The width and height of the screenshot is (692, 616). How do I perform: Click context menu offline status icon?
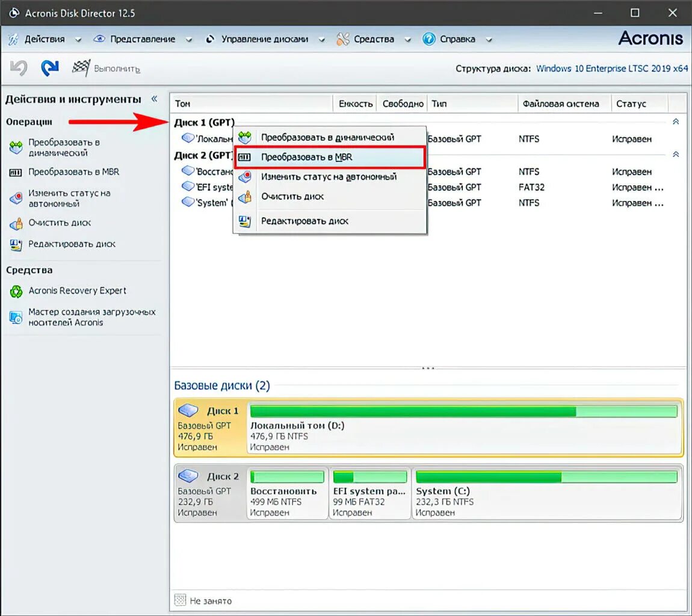pos(245,177)
